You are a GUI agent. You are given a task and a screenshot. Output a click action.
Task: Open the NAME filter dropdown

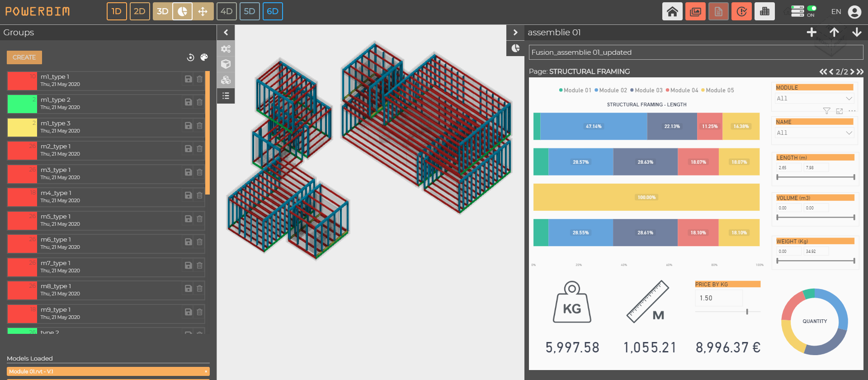(x=814, y=133)
